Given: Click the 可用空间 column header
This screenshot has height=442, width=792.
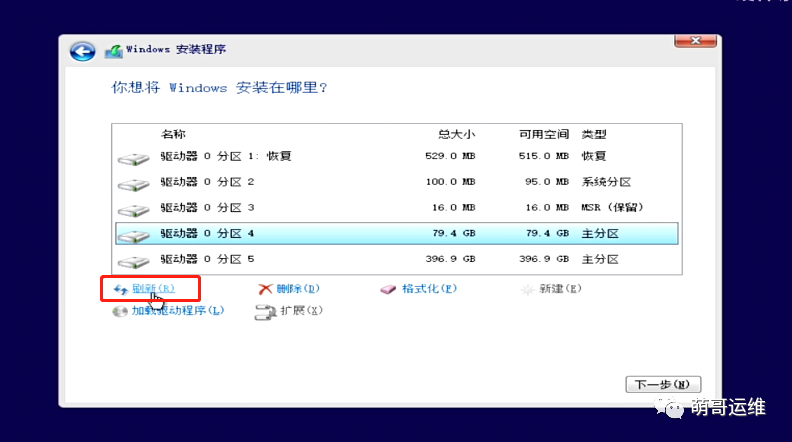Looking at the screenshot, I should click(544, 134).
